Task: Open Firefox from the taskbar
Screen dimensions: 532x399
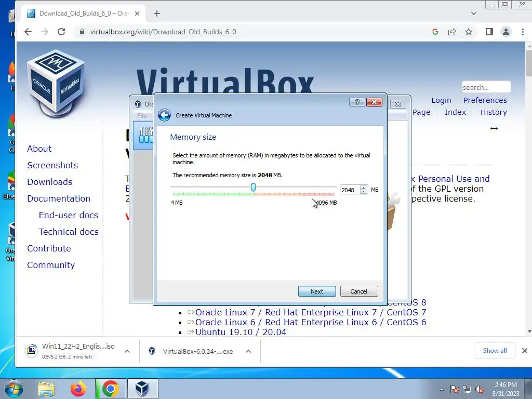Action: 78,389
